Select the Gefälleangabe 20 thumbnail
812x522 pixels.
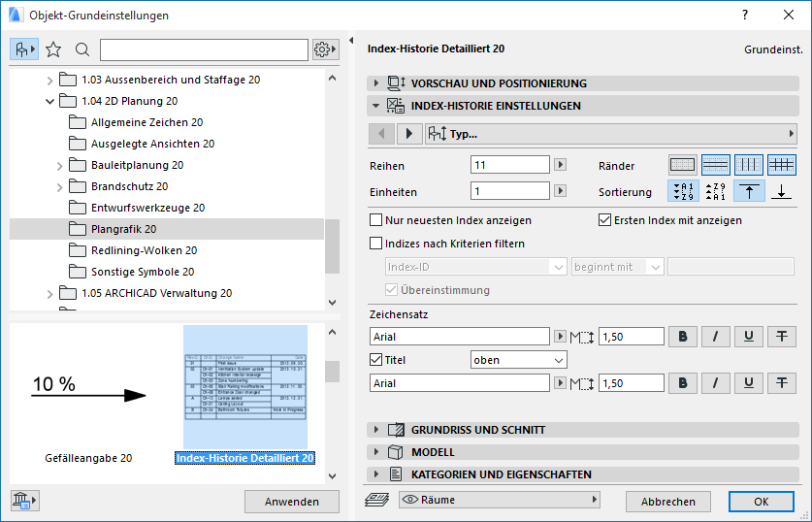point(88,396)
